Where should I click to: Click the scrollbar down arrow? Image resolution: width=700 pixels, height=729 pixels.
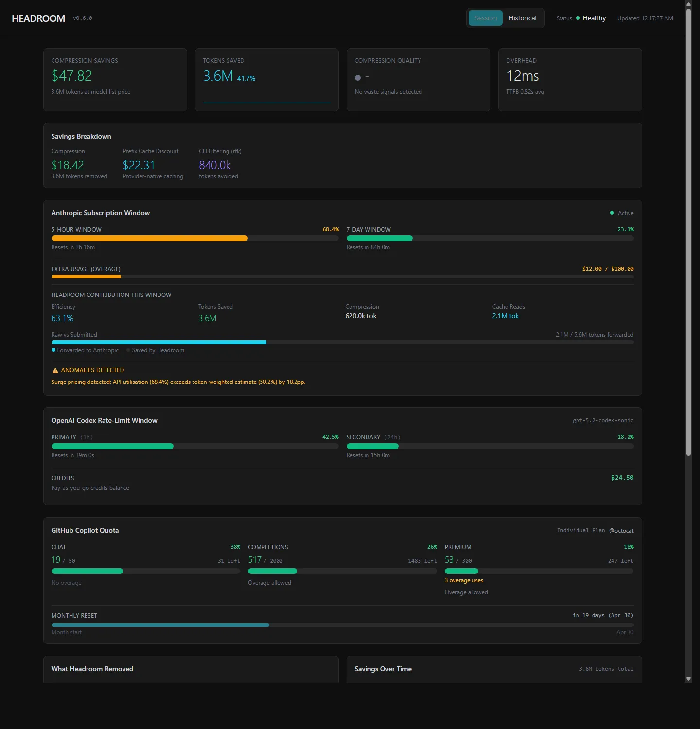click(688, 679)
